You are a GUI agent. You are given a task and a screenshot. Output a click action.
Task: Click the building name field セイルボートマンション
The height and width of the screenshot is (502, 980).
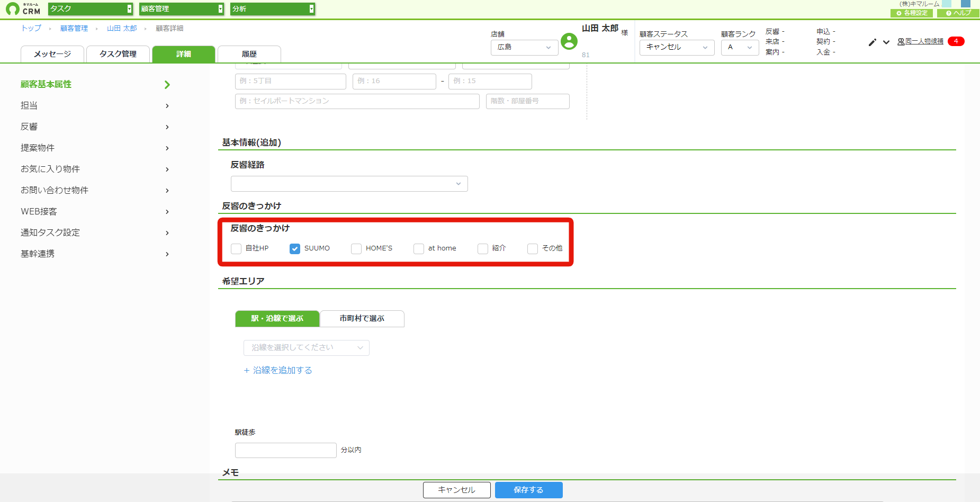[357, 101]
